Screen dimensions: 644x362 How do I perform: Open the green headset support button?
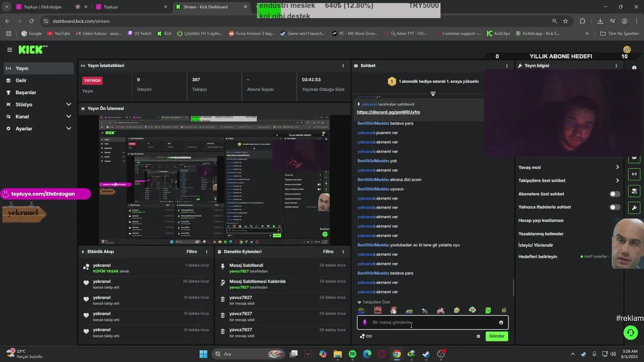pos(630,332)
